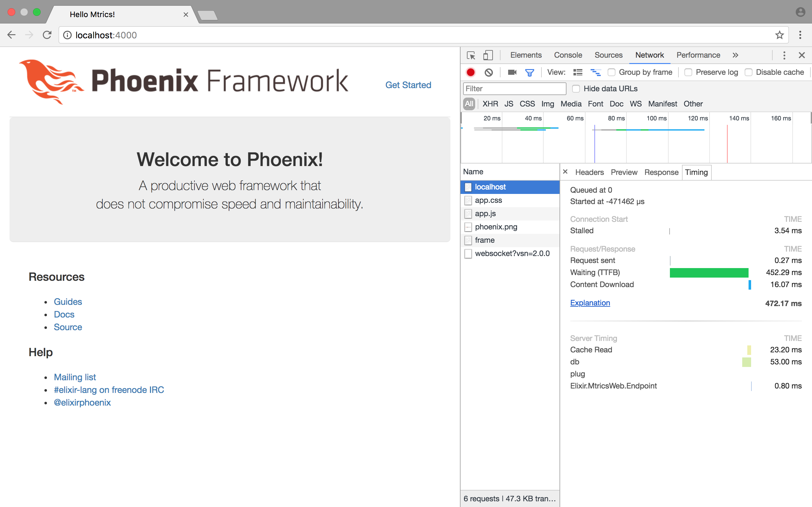Toggle the network filter funnel icon

(x=529, y=73)
